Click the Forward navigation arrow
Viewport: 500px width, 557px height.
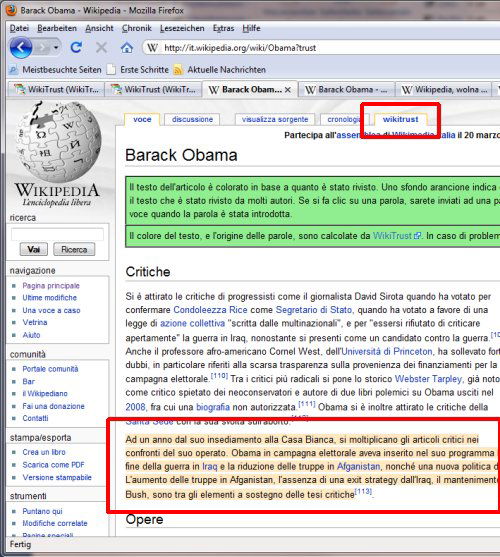pyautogui.click(x=42, y=47)
